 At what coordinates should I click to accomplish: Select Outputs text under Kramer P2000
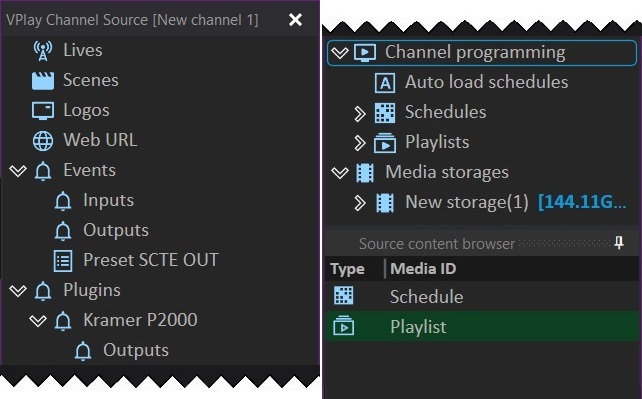click(x=136, y=351)
